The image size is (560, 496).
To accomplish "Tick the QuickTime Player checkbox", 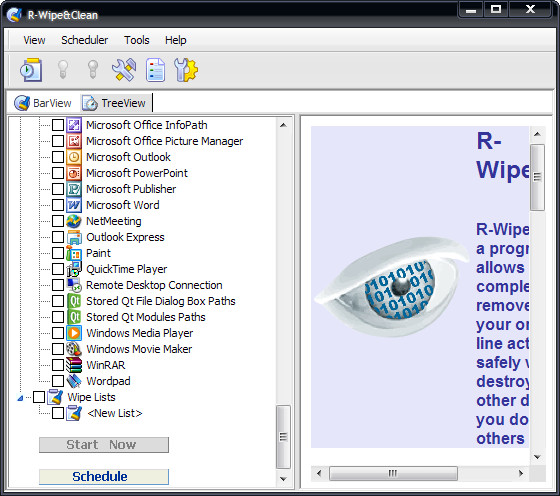I will [x=58, y=269].
